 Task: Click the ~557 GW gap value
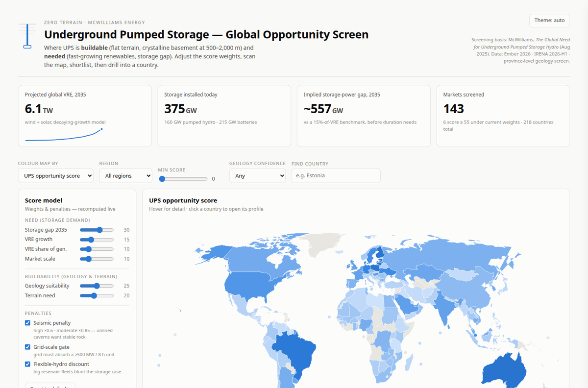coord(323,109)
